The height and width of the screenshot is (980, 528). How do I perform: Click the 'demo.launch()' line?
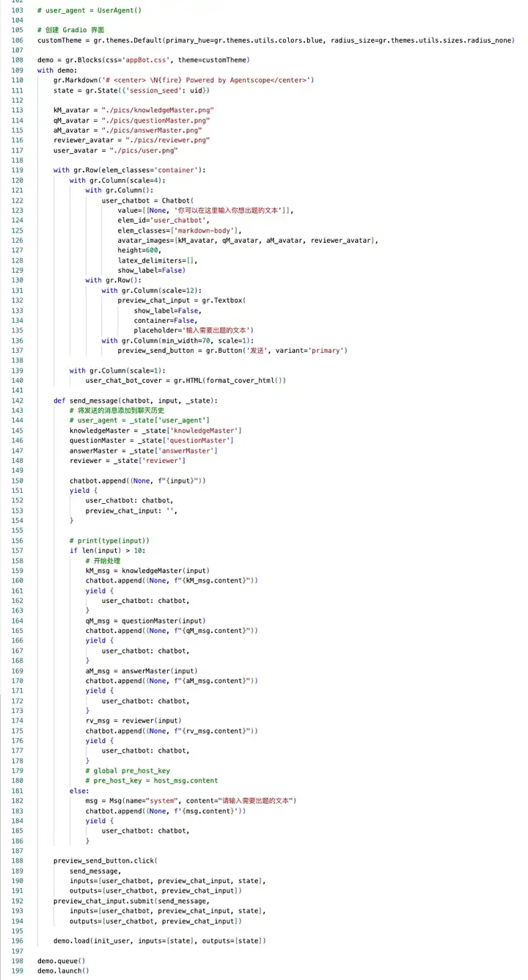pyautogui.click(x=63, y=970)
